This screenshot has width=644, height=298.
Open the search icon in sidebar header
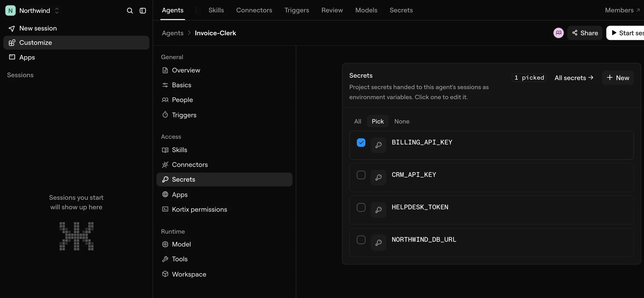130,11
